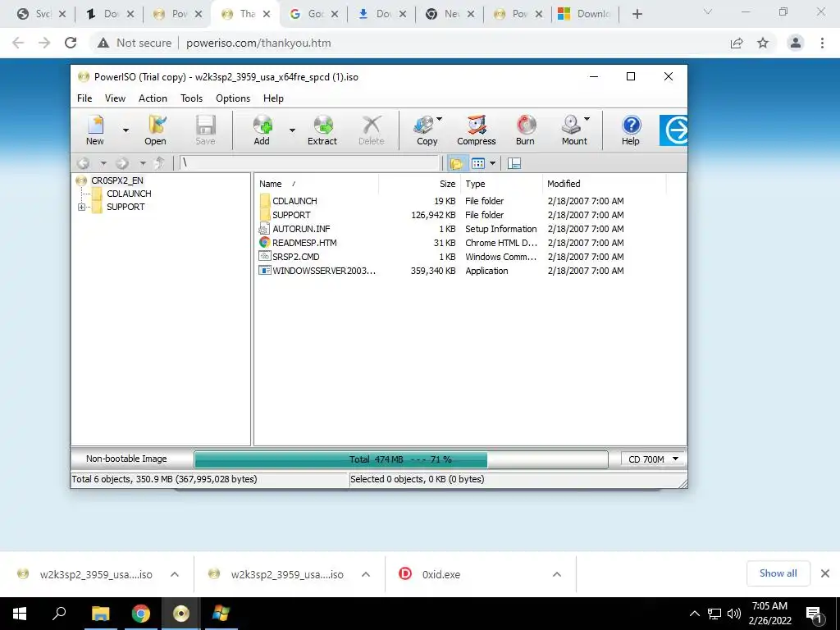Open Windows Start menu

pos(20,614)
